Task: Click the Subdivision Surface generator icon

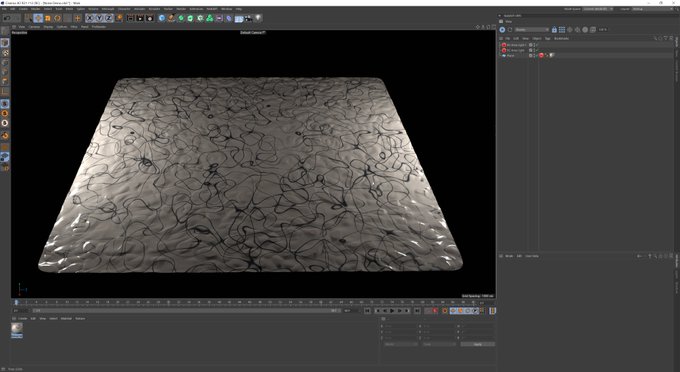Action: click(181, 18)
